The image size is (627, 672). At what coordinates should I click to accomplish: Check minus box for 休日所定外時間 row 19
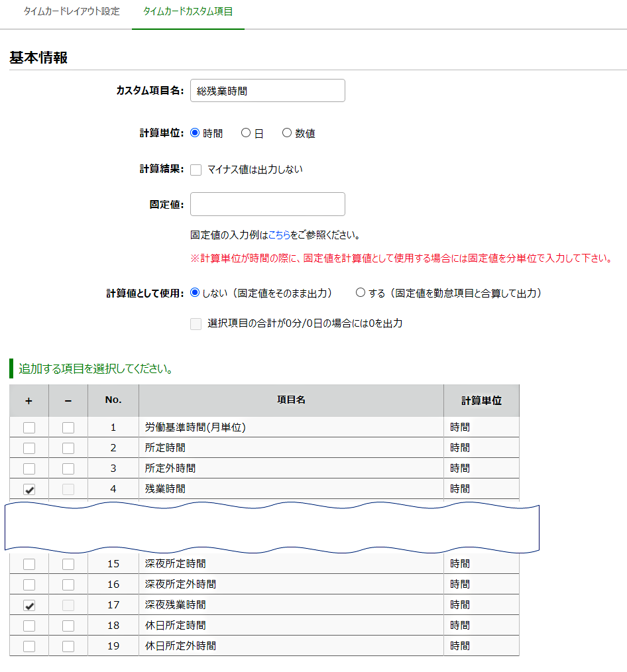click(x=68, y=647)
